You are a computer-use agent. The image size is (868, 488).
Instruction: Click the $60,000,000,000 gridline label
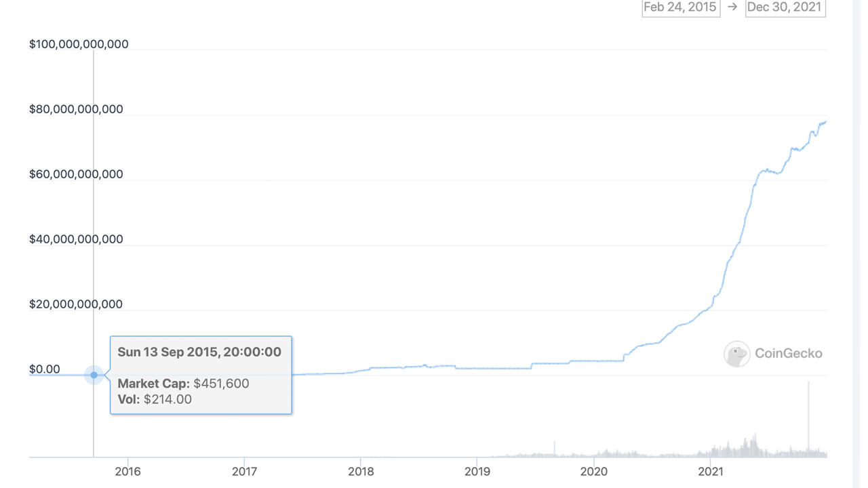tap(76, 174)
